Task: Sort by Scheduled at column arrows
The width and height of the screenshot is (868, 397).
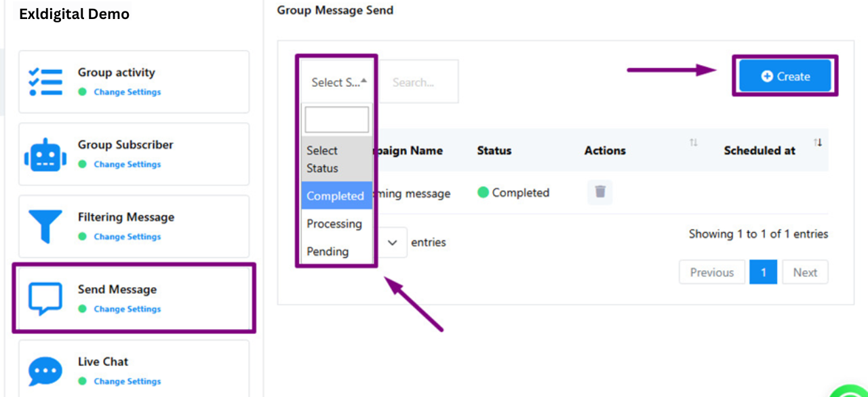Action: [x=818, y=143]
